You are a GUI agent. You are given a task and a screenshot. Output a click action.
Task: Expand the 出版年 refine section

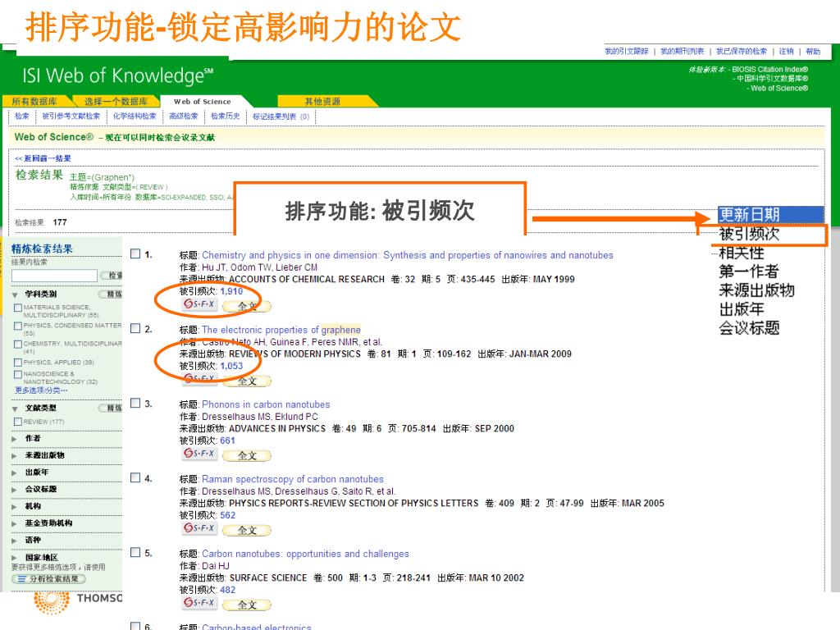(x=15, y=472)
